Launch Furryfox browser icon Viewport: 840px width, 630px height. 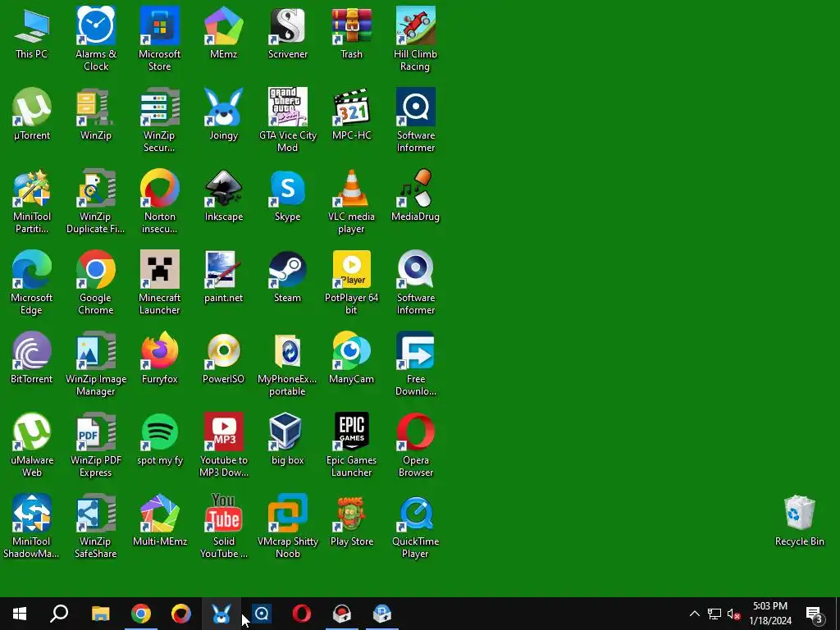(160, 358)
